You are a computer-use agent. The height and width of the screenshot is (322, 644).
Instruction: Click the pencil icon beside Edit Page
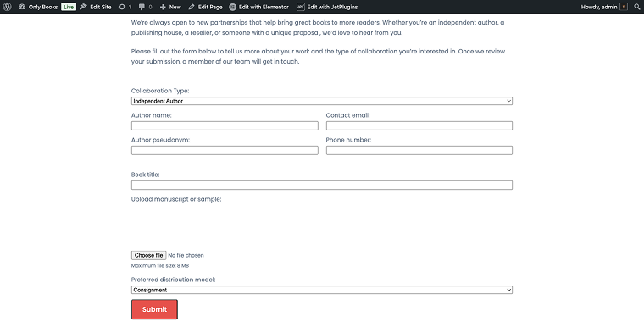[192, 7]
